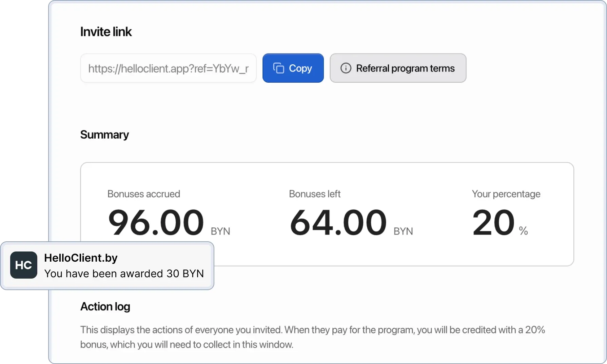The height and width of the screenshot is (364, 607).
Task: Click the HC app icon to open HelloClient
Action: coord(23,265)
